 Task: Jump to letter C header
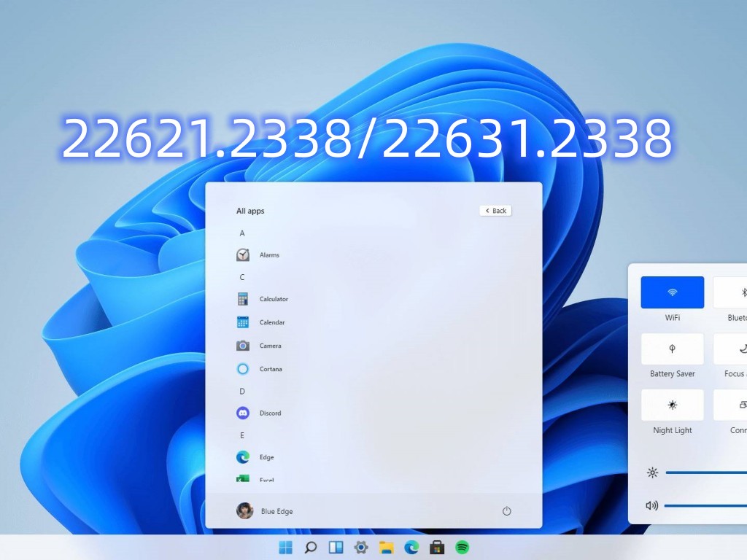tap(242, 277)
